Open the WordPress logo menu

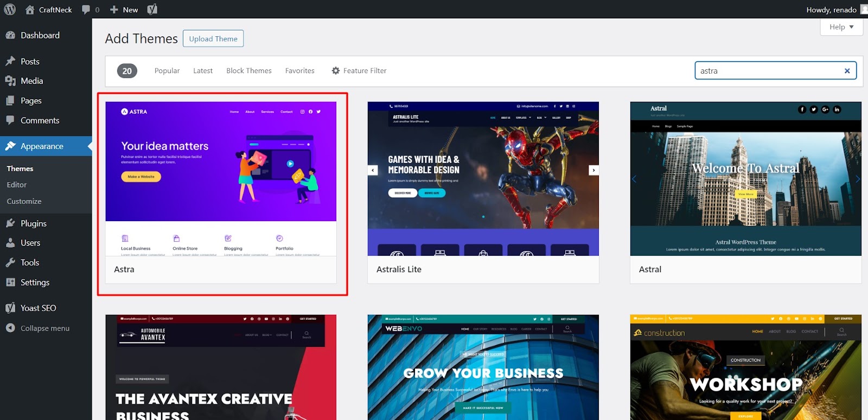pos(10,9)
